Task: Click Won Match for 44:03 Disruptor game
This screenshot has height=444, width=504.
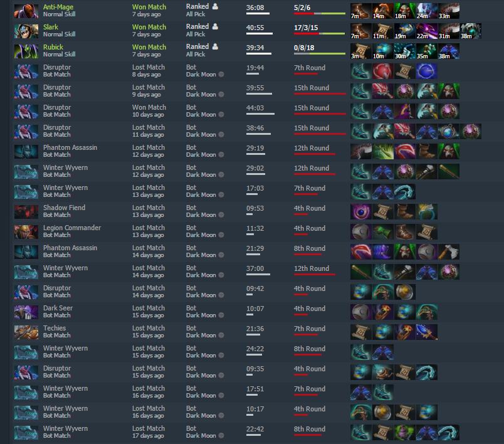Action: [149, 107]
